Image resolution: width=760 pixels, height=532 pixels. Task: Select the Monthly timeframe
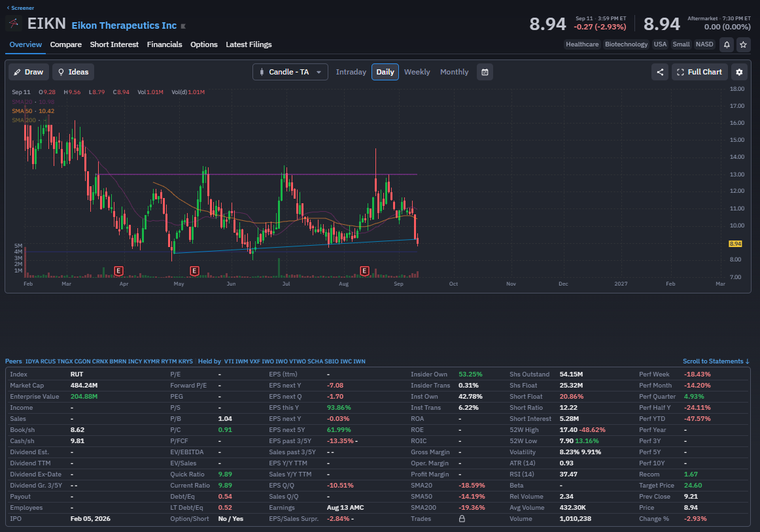coord(454,72)
